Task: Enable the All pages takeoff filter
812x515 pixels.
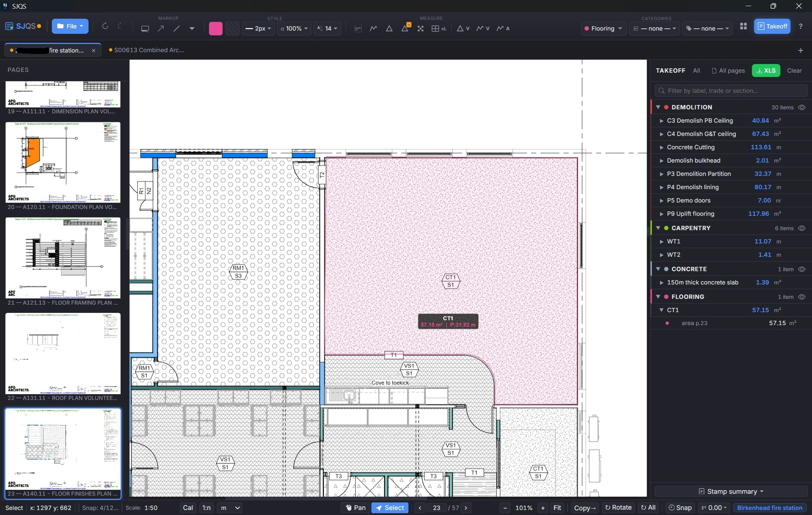Action: 728,70
